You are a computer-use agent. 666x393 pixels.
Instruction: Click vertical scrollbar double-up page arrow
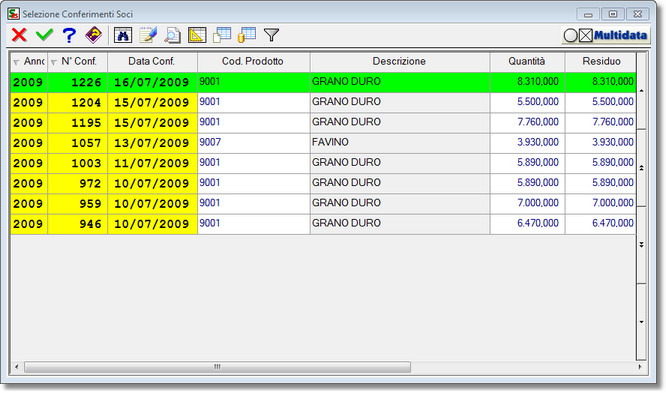click(x=641, y=168)
